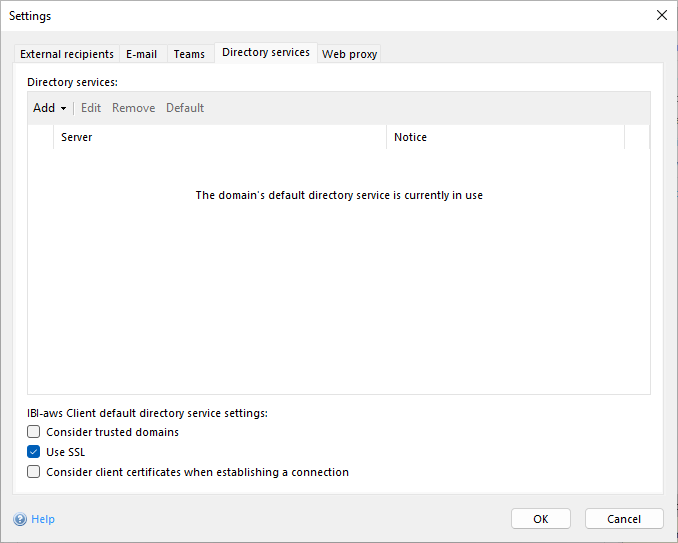This screenshot has width=678, height=543.
Task: Open the Help link text
Action: tap(43, 519)
